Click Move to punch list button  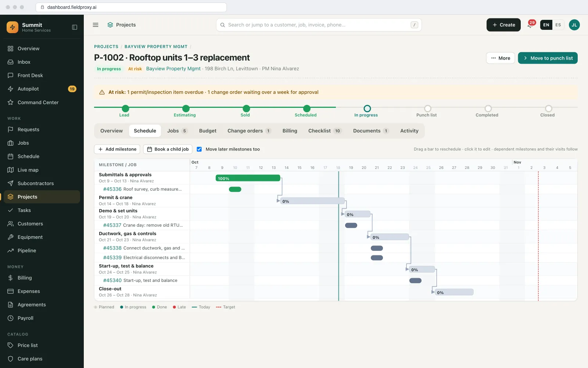coord(548,58)
